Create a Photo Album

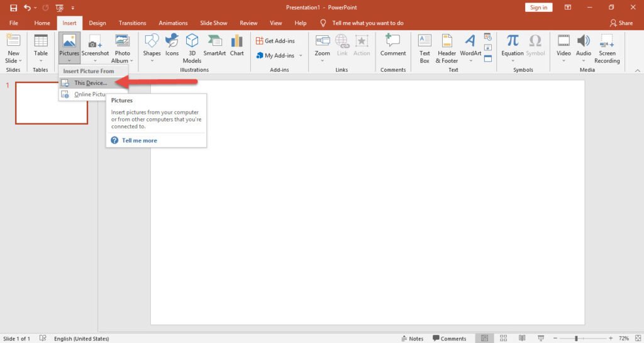pos(123,48)
